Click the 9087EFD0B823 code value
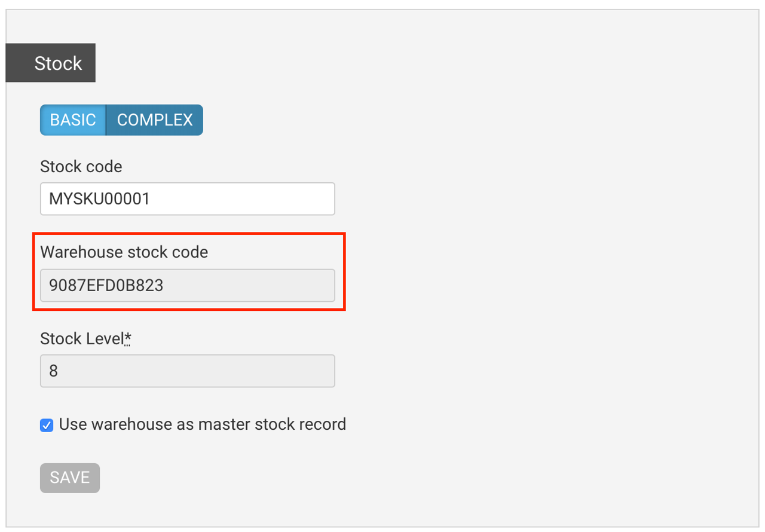Viewport: 765px width, 532px height. [x=106, y=286]
